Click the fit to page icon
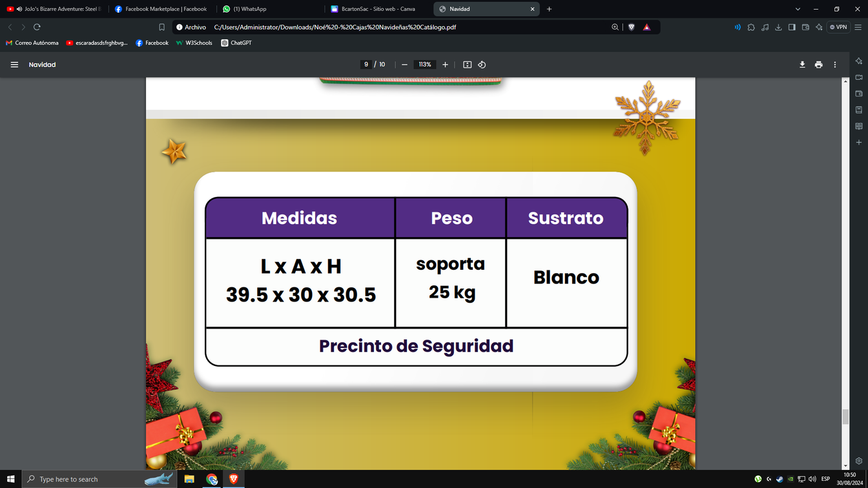868x488 pixels. click(468, 65)
